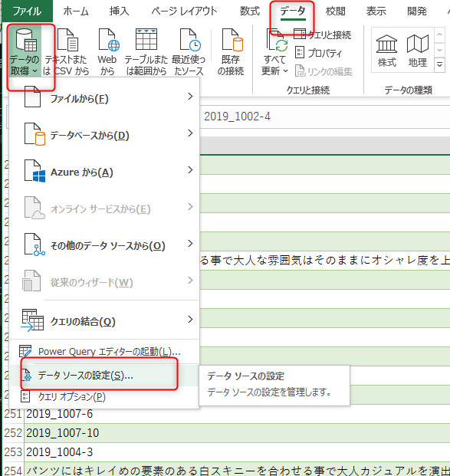Select row header 252
The width and height of the screenshot is (450, 476).
pyautogui.click(x=13, y=433)
